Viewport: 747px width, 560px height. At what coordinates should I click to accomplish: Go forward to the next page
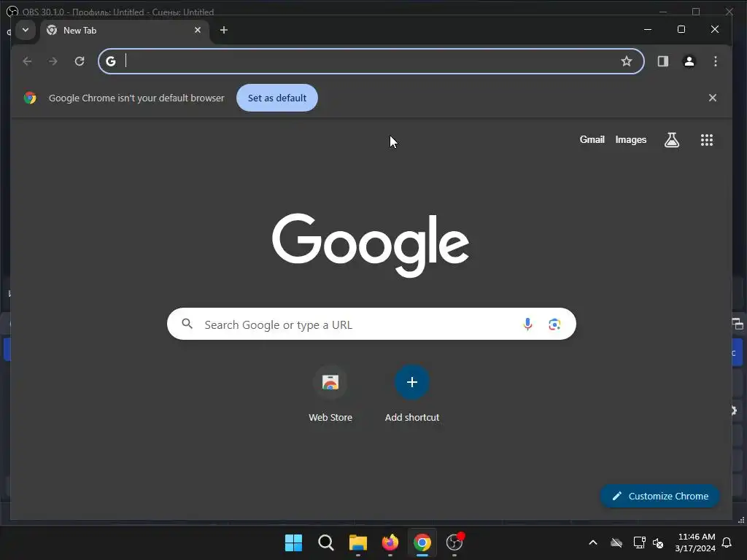53,61
